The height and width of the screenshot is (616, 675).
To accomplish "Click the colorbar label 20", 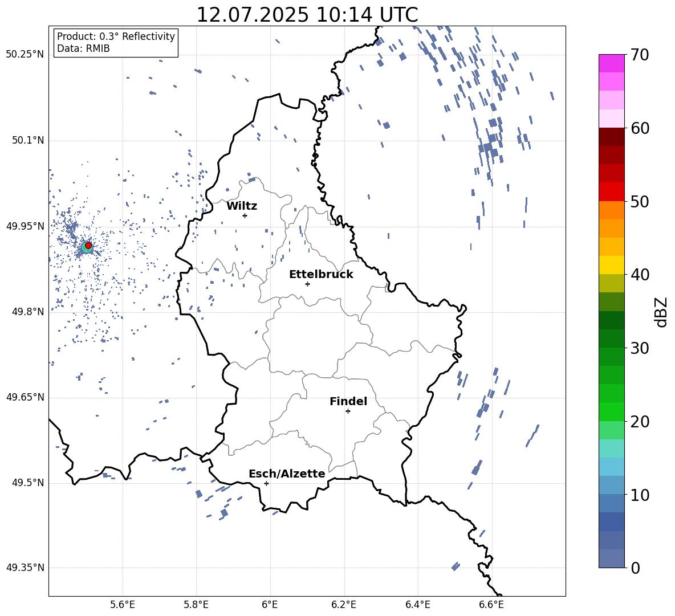I will tap(640, 422).
